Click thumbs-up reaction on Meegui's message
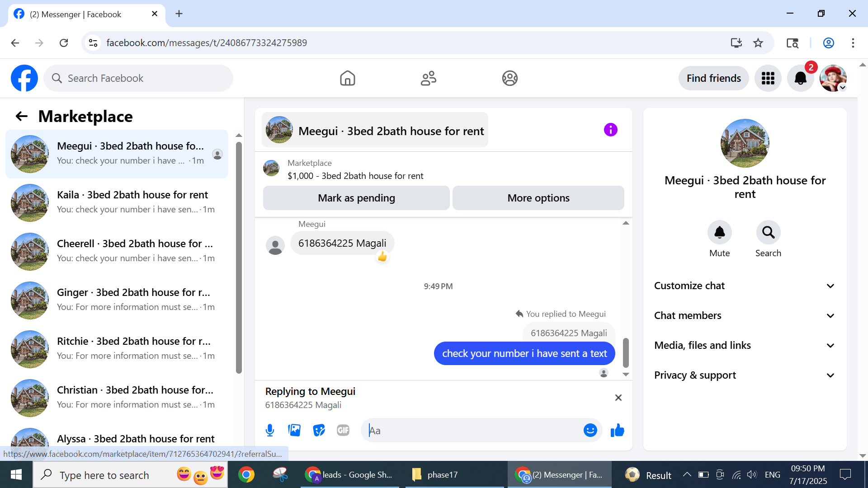The image size is (868, 488). click(382, 257)
